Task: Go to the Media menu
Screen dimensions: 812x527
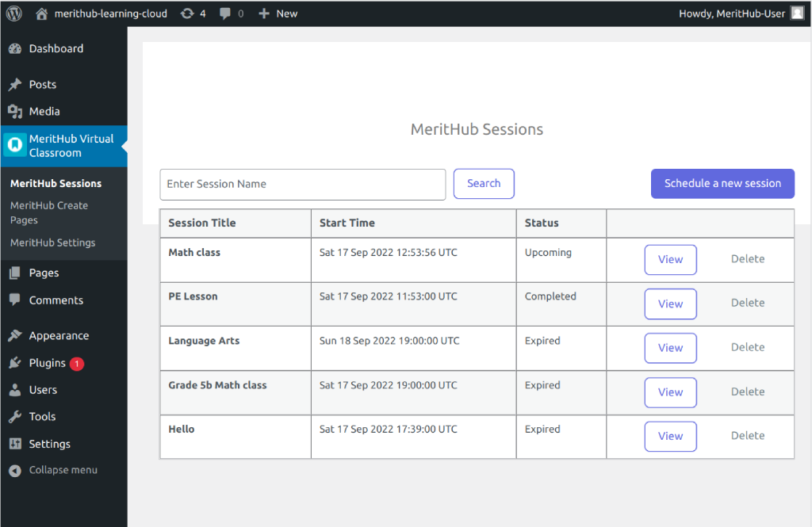Action: coord(44,111)
